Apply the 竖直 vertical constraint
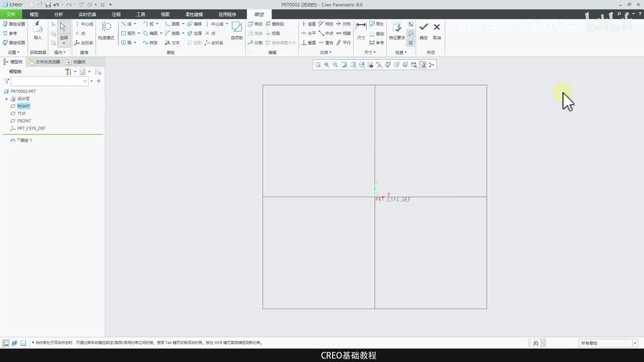 point(308,24)
